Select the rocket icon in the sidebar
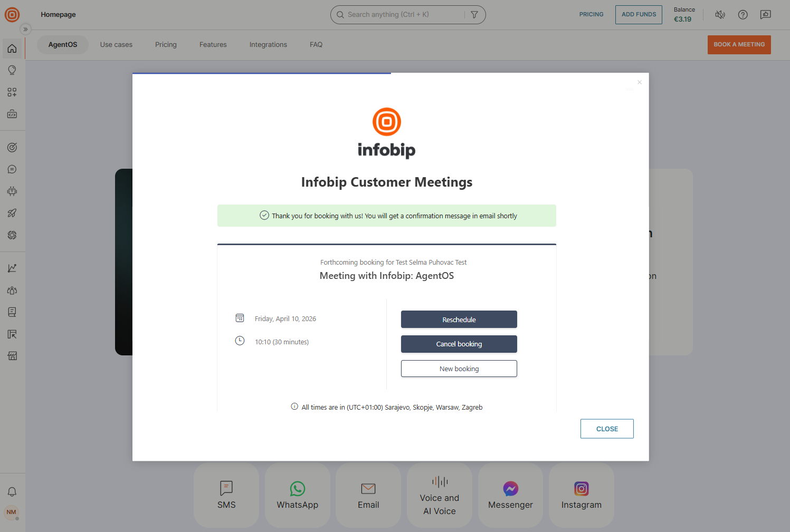790x532 pixels. tap(12, 213)
